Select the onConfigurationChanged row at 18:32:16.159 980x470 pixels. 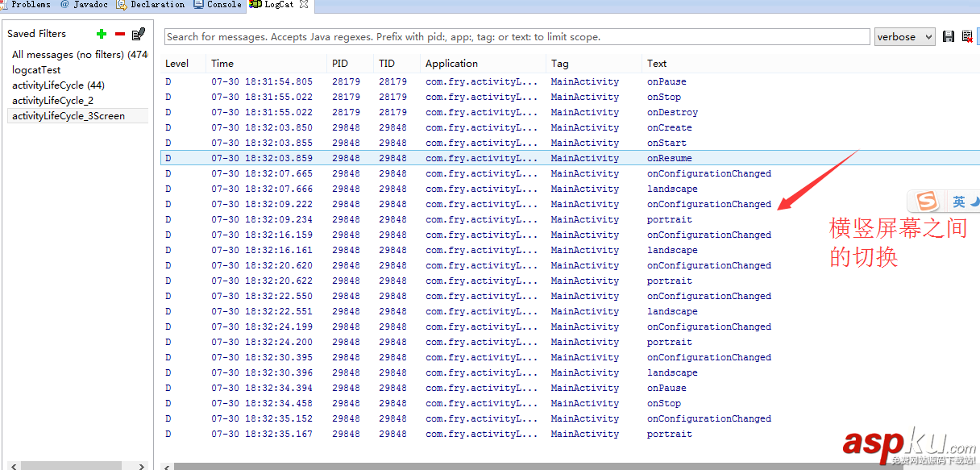[x=571, y=235]
